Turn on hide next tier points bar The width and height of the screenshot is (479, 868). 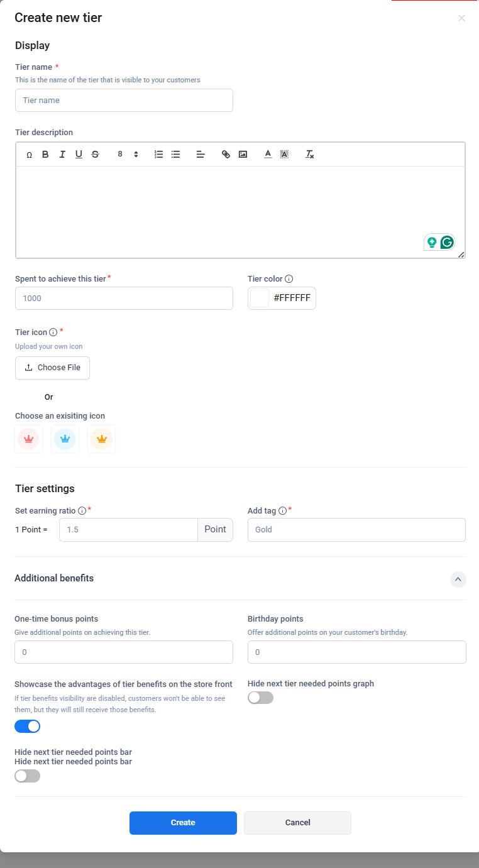[28, 776]
